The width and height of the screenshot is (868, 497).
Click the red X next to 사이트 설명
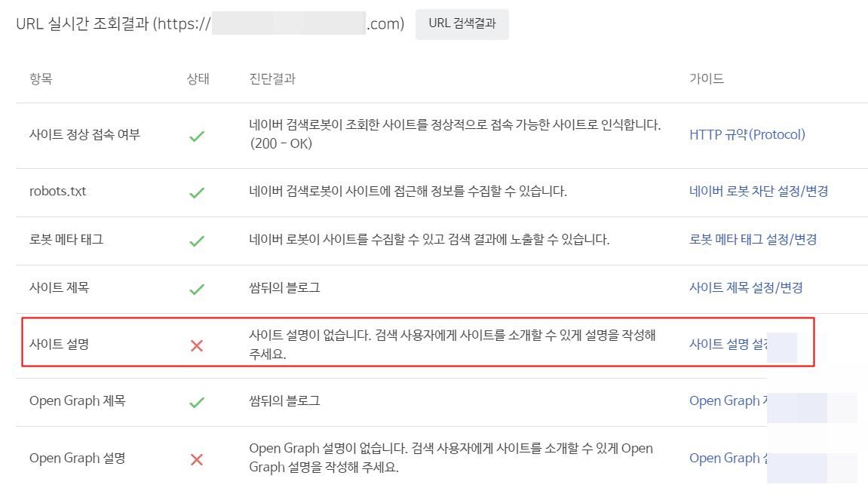tap(198, 345)
